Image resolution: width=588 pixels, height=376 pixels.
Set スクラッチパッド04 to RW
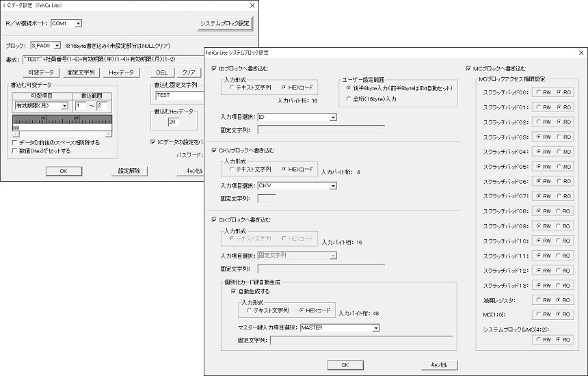539,152
